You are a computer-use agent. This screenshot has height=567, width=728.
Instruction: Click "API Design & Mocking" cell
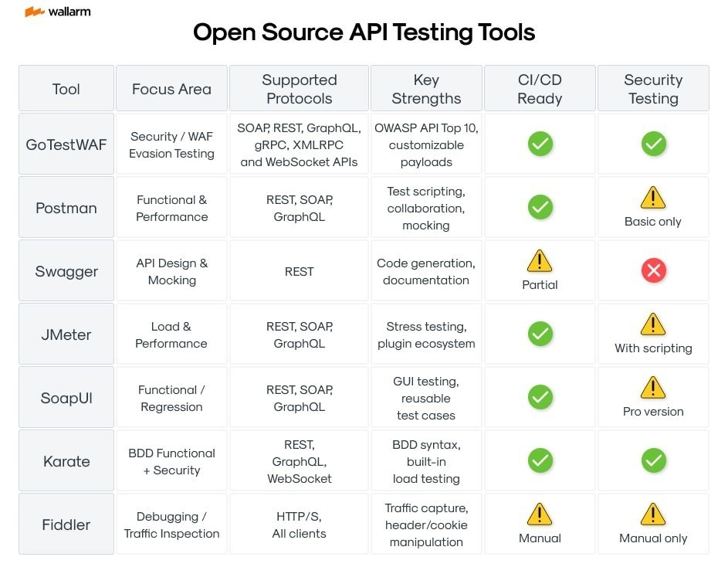tap(172, 271)
